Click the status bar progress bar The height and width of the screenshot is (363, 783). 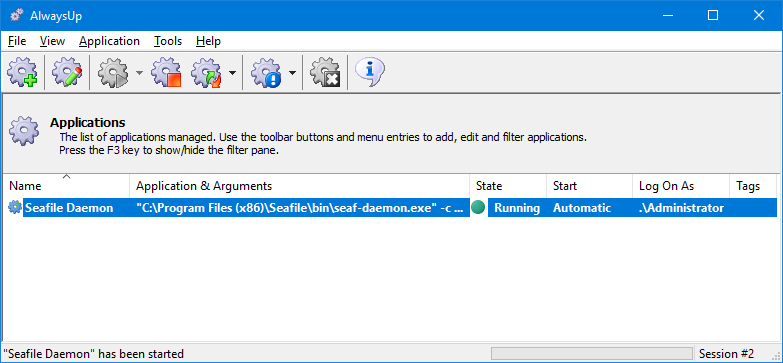coord(592,354)
